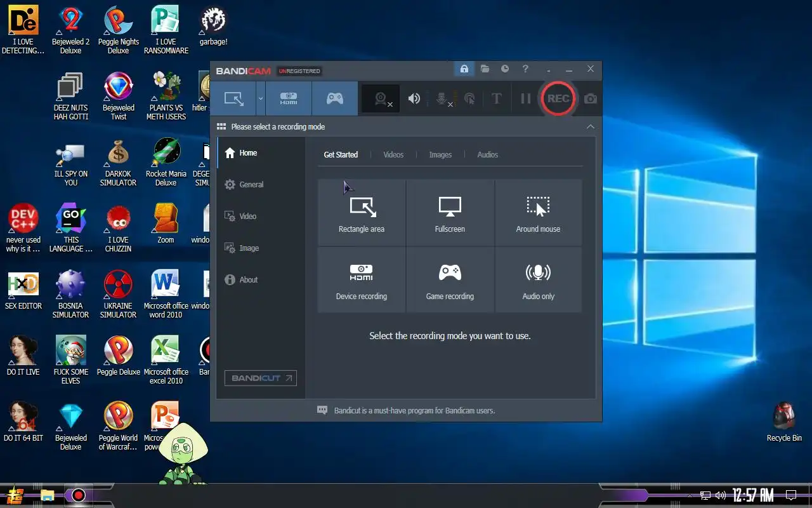Select the Recycle Bin desktop icon
812x508 pixels.
coord(784,422)
